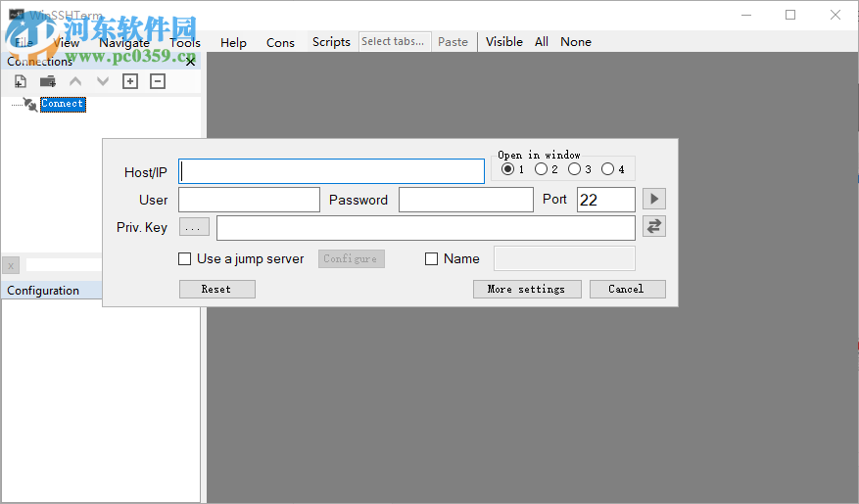The width and height of the screenshot is (859, 504).
Task: Maximize the WinSSHTerm window
Action: tap(790, 15)
